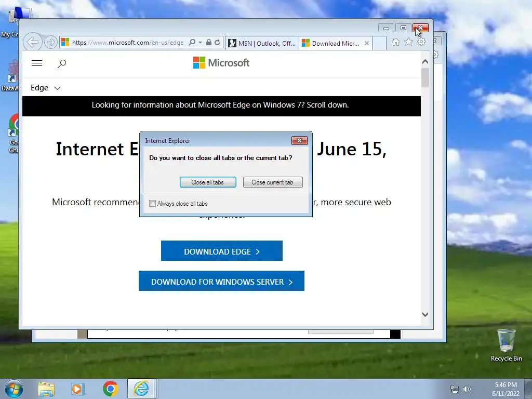The image size is (532, 399).
Task: Select the Google Chrome desktop shortcut
Action: (14, 134)
